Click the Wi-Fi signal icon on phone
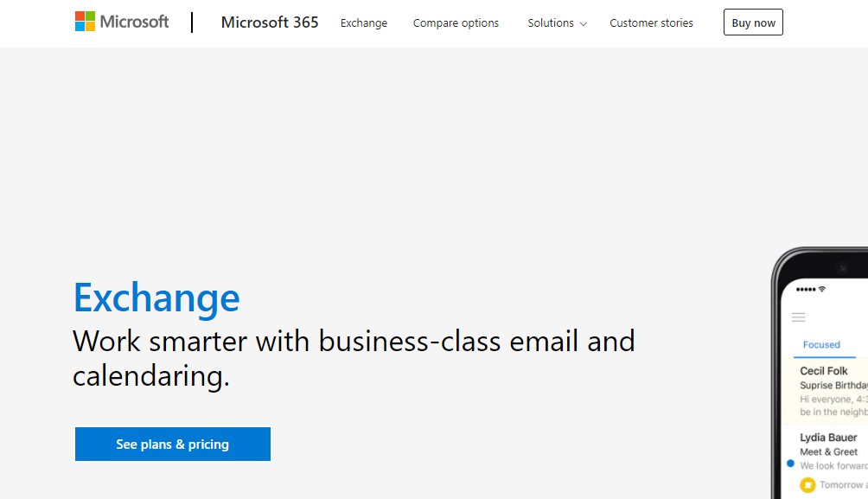The width and height of the screenshot is (868, 499). 822,289
